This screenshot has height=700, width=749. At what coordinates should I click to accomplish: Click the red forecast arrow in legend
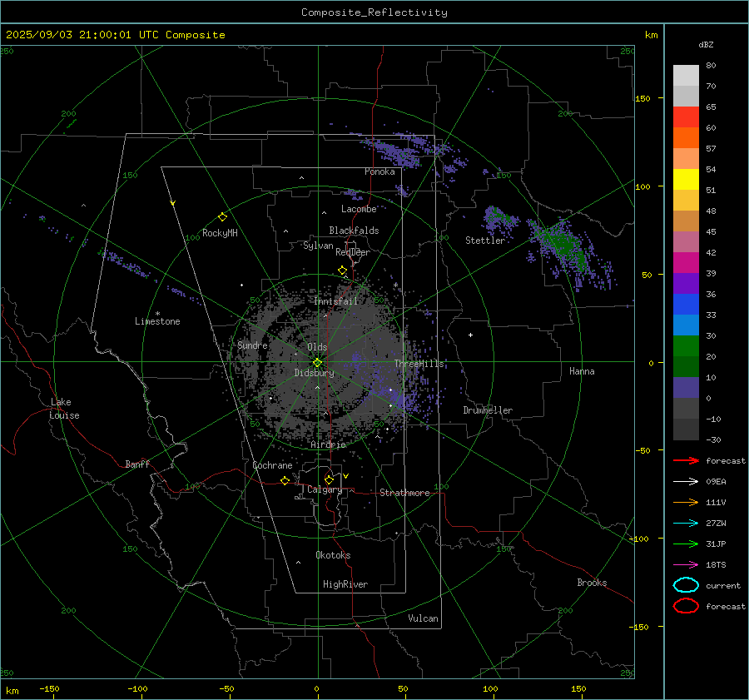(x=686, y=460)
